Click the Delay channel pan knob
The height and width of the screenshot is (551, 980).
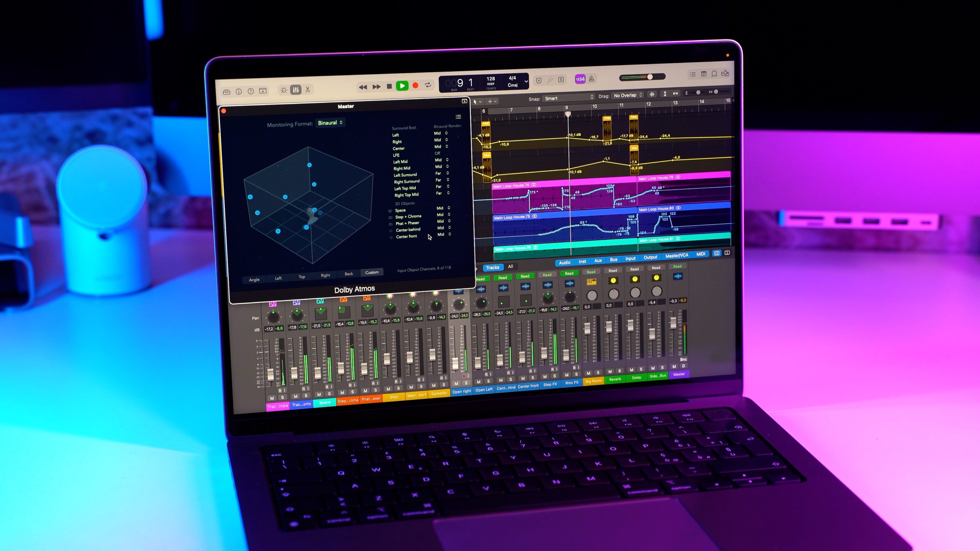click(x=635, y=293)
